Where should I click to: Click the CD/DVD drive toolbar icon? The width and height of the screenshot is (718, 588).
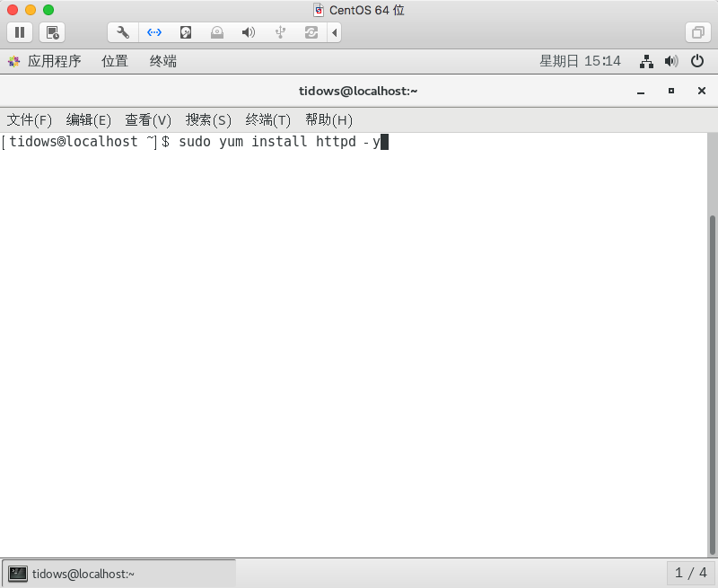[x=217, y=32]
